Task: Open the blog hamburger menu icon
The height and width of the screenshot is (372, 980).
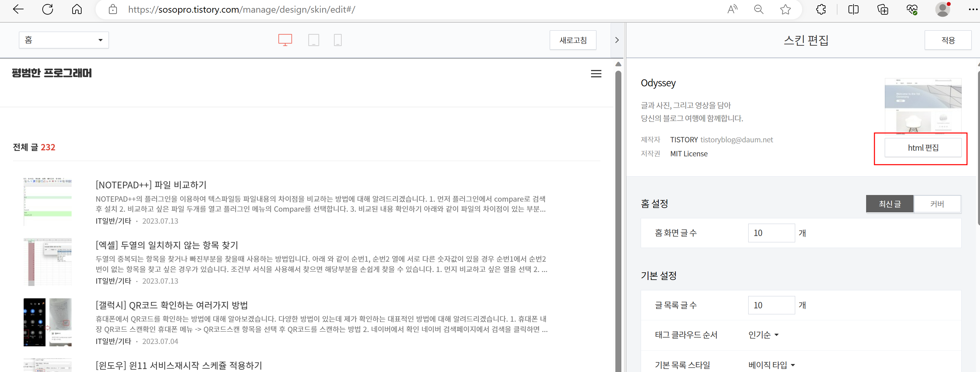Action: pos(596,74)
